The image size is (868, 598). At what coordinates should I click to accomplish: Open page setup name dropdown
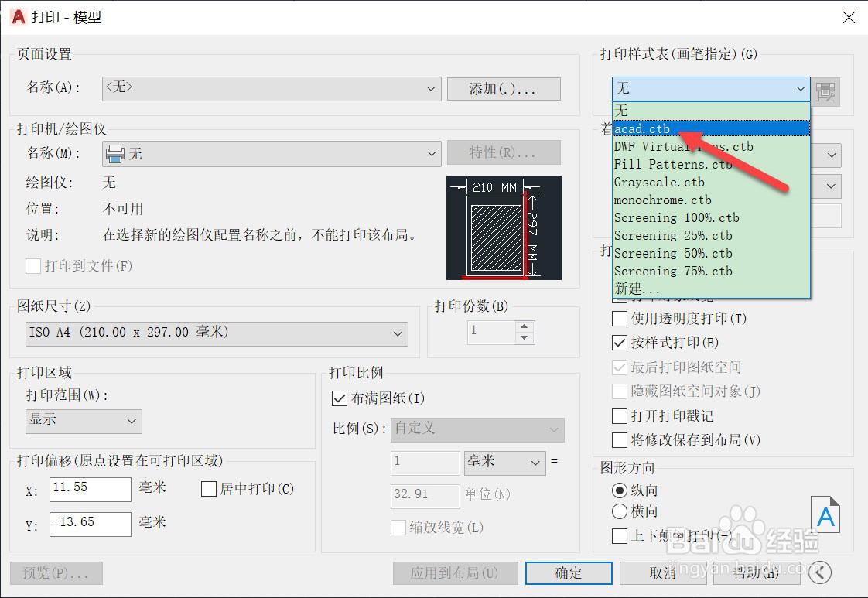[272, 89]
